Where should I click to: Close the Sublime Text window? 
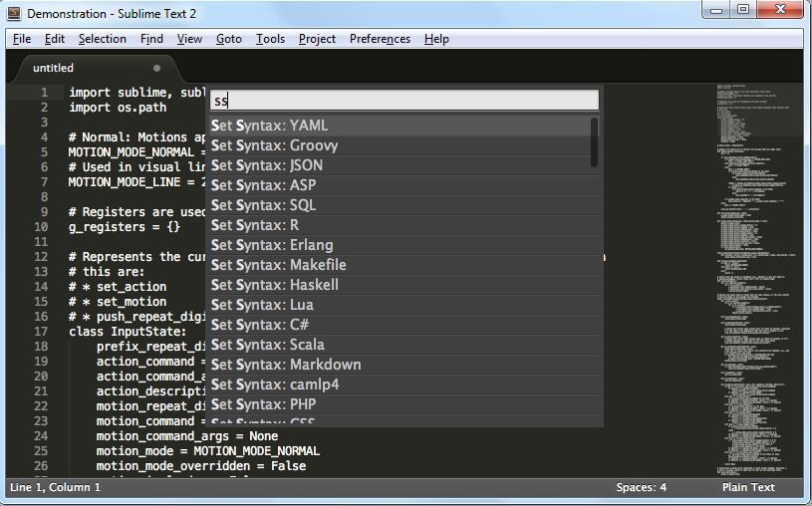click(780, 10)
